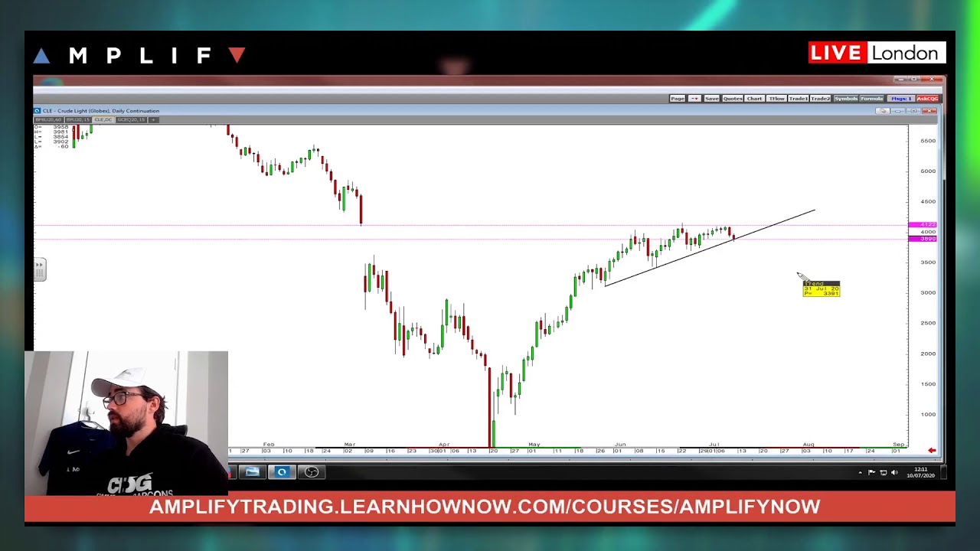The width and height of the screenshot is (980, 551).
Task: Click the taskbar clock showing 12:11
Action: coord(921,472)
